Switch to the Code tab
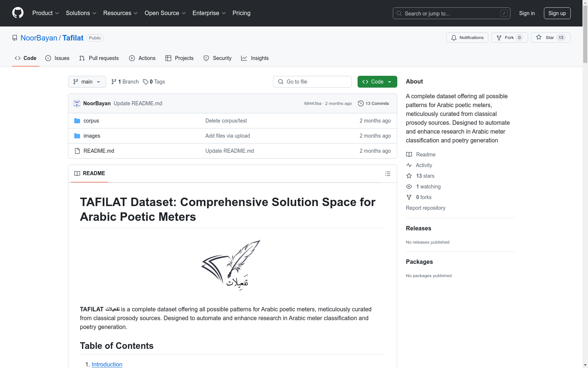Image resolution: width=588 pixels, height=368 pixels. (26, 58)
